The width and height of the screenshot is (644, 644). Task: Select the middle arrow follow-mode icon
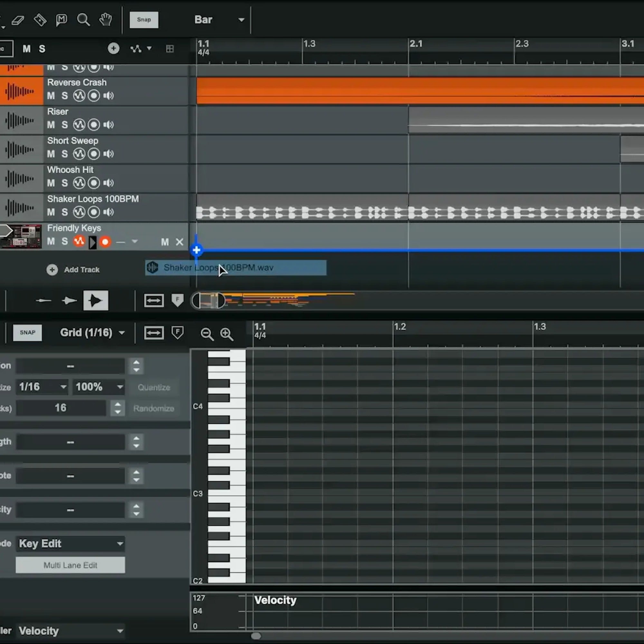click(69, 301)
